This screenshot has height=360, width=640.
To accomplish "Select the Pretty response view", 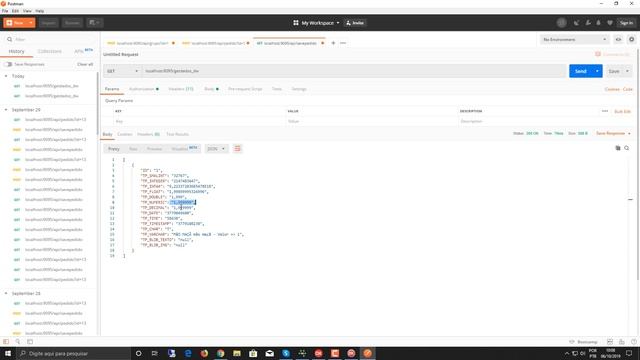I will (114, 149).
